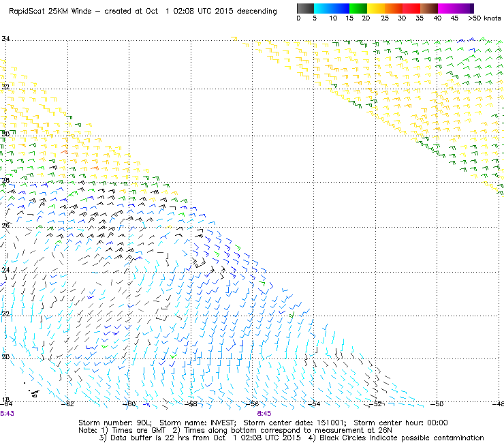Click the purple time label 8:45
504x443 pixels.
point(264,414)
